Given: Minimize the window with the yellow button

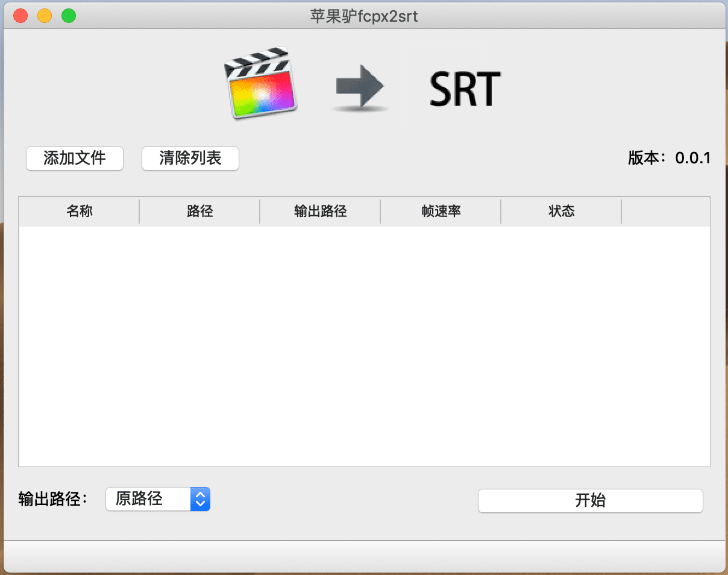Looking at the screenshot, I should coord(45,16).
